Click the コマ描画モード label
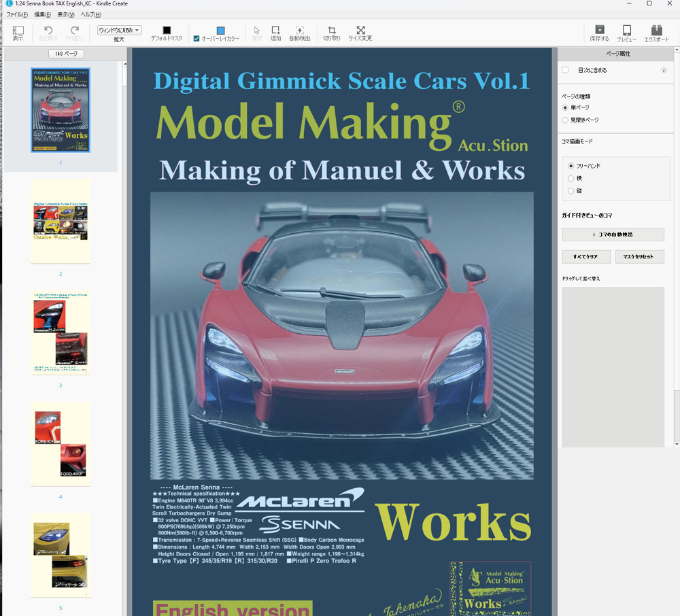 click(577, 141)
